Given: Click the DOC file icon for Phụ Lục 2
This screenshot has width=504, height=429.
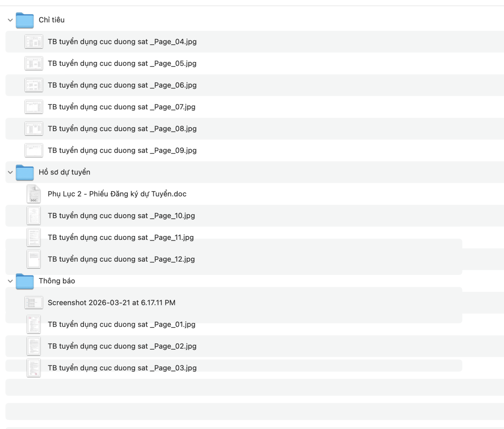Looking at the screenshot, I should point(34,194).
